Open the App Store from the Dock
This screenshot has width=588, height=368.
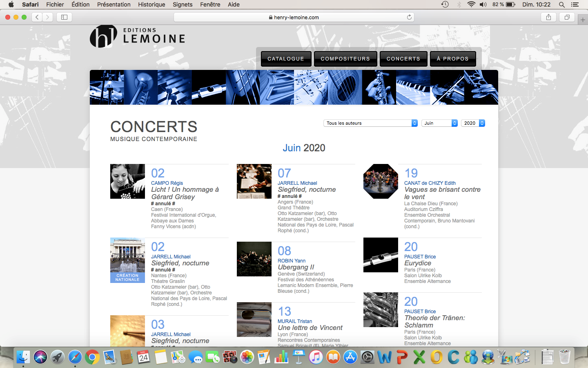[350, 357]
